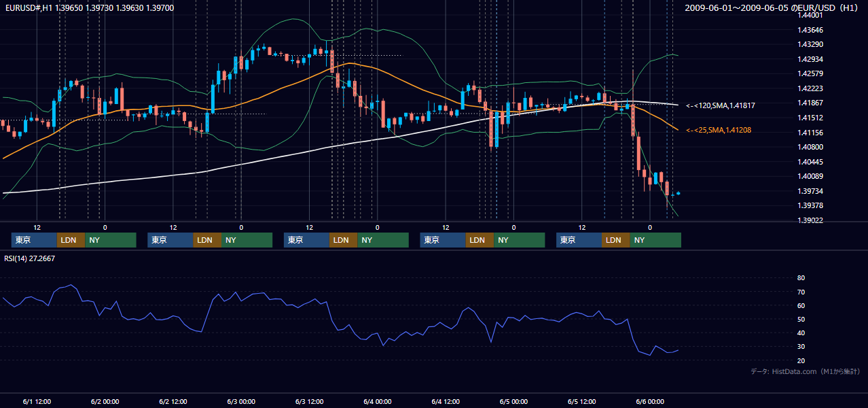The width and height of the screenshot is (868, 408).
Task: Select the 1.44001 price axis label
Action: pyautogui.click(x=810, y=15)
